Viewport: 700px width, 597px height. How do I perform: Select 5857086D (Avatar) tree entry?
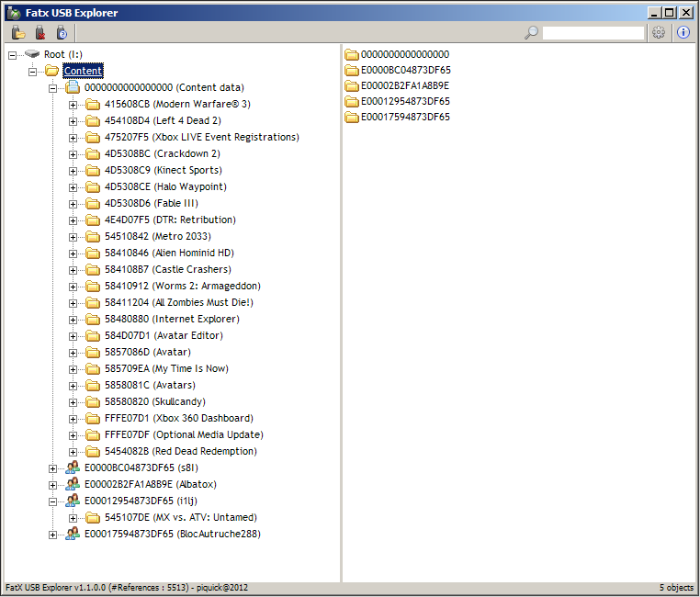[x=148, y=352]
